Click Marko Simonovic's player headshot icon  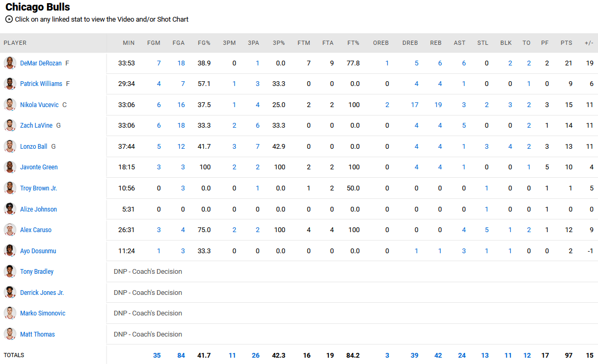pos(10,313)
